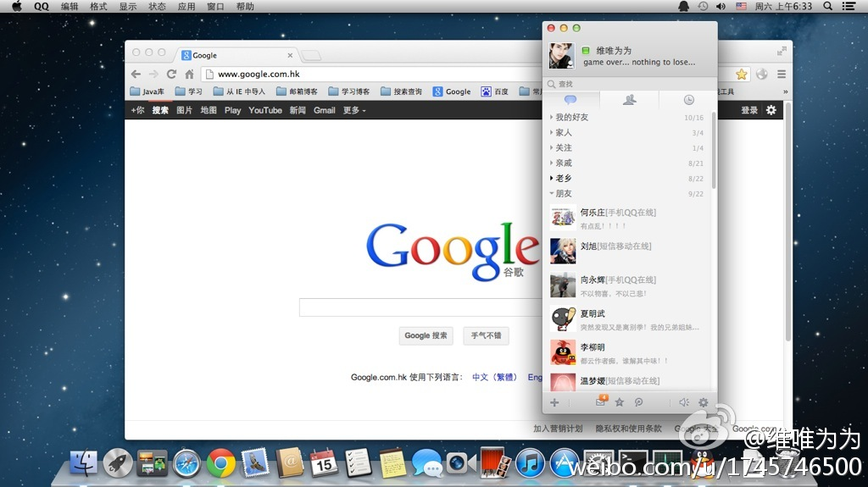Viewport: 868px width, 487px height.
Task: Switch to the recent contacts clock tab
Action: coord(688,100)
